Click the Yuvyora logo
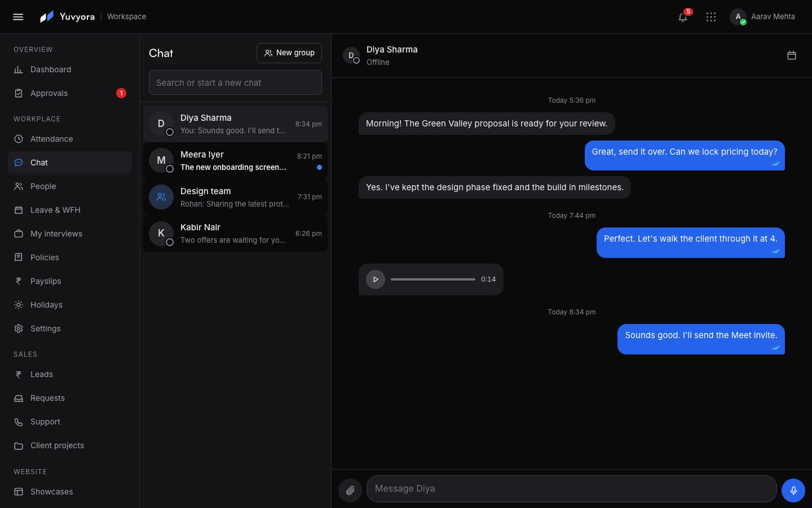 point(67,17)
